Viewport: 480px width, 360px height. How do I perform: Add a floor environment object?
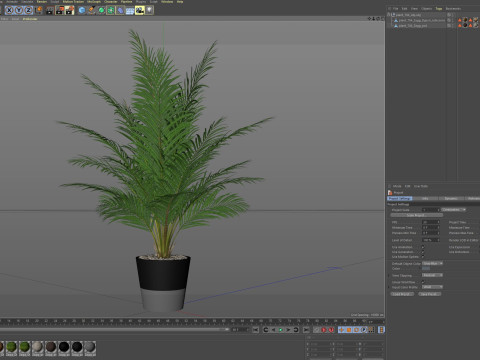[130, 10]
